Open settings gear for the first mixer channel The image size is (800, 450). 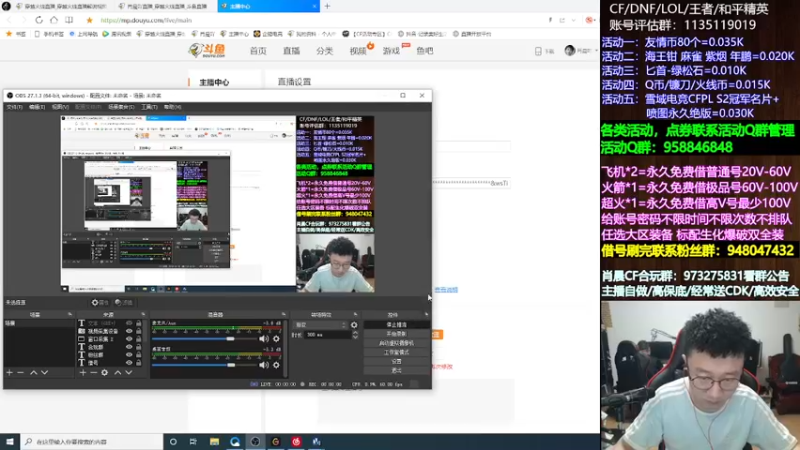click(276, 339)
